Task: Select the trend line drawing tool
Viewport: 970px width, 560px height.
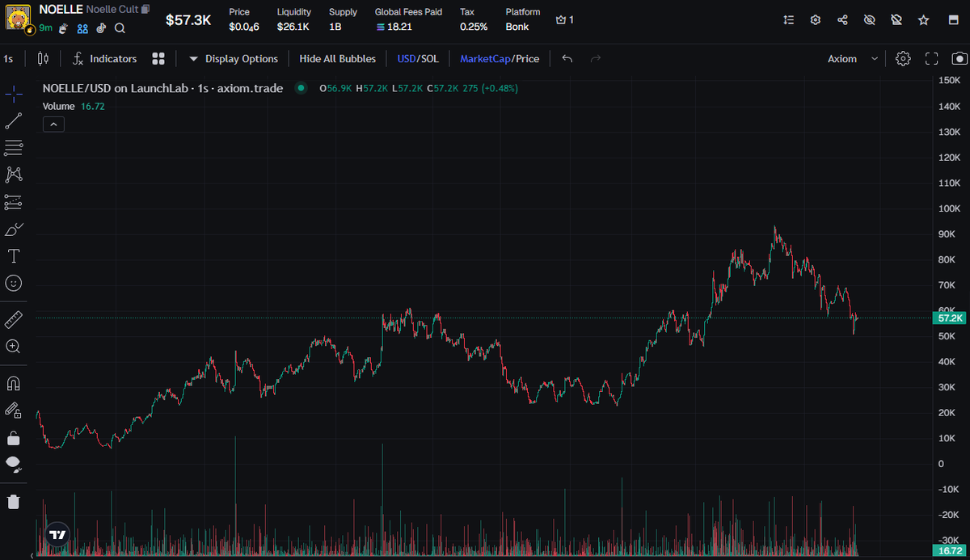Action: [14, 121]
